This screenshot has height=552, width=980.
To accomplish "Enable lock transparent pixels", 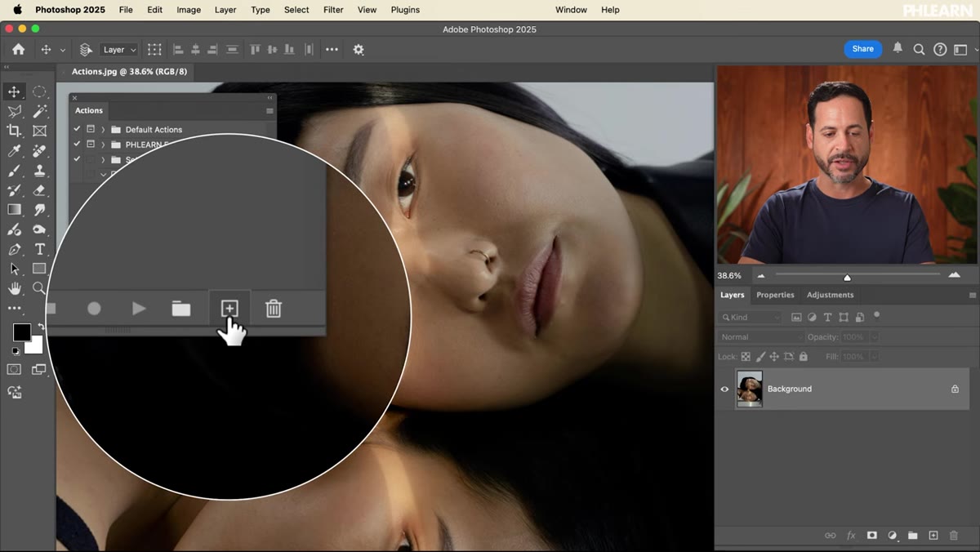I will pos(746,357).
